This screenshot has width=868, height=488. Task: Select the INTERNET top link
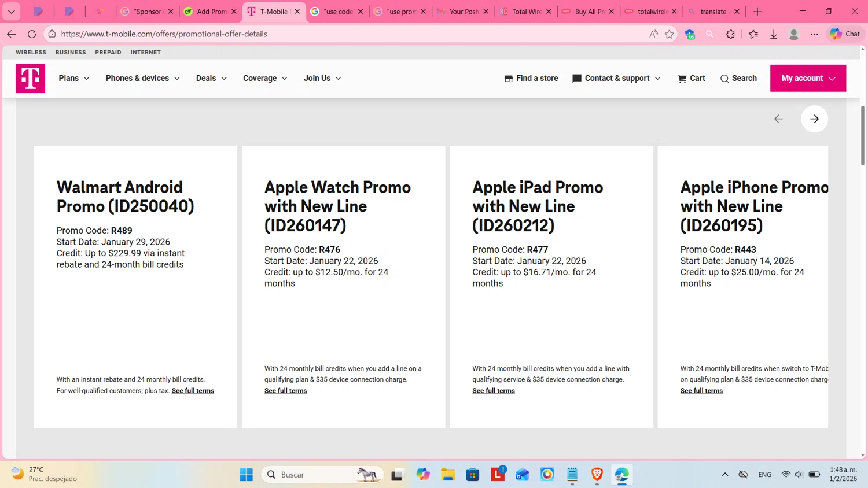click(146, 52)
